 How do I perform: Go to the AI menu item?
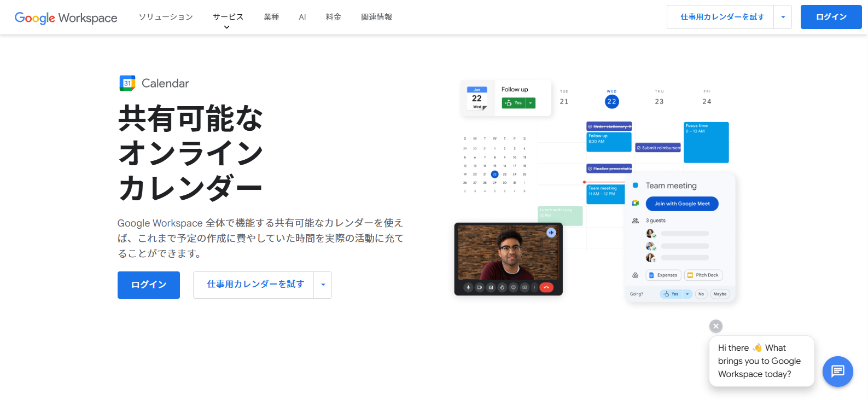pos(302,17)
